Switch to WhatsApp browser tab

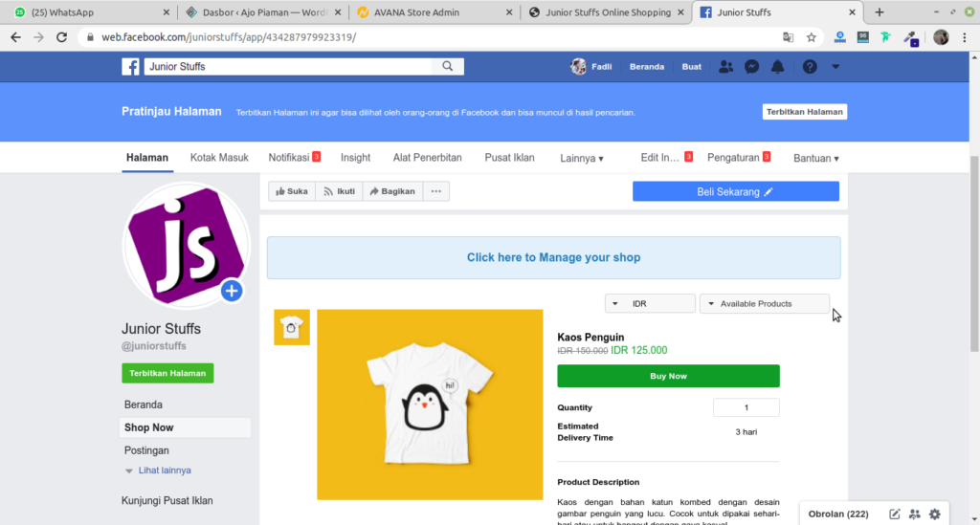[91, 12]
